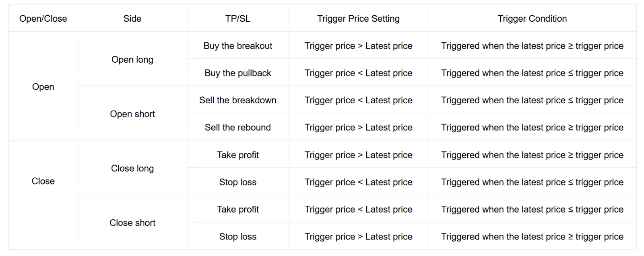Click the Open/Close column header
The width and height of the screenshot is (644, 256).
click(43, 18)
